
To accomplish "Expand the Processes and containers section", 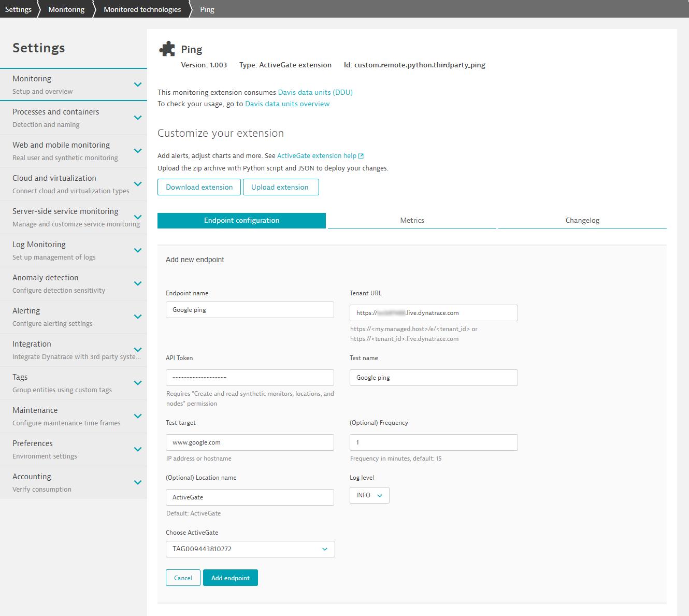I will click(138, 117).
